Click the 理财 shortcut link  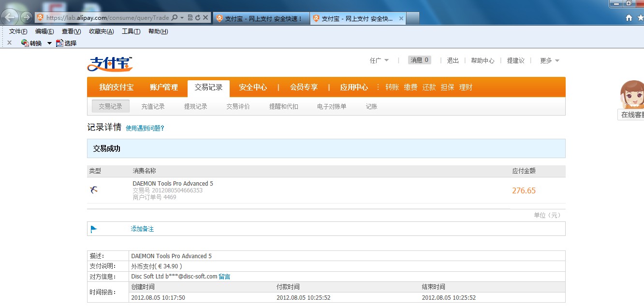[x=466, y=88]
